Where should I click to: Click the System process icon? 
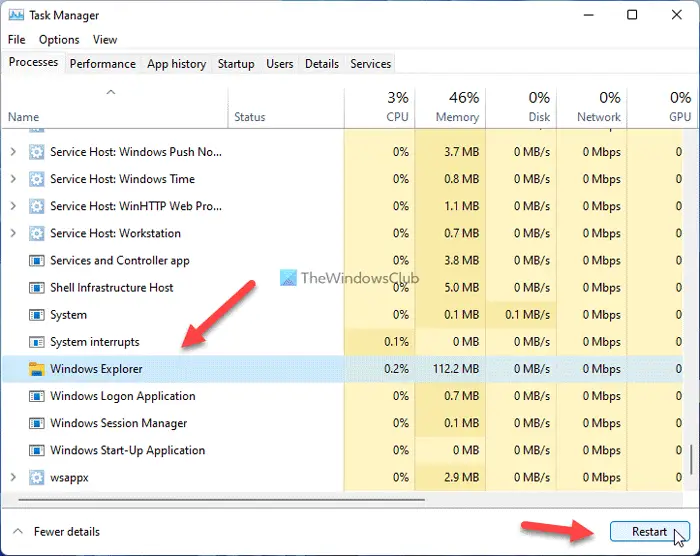point(37,315)
